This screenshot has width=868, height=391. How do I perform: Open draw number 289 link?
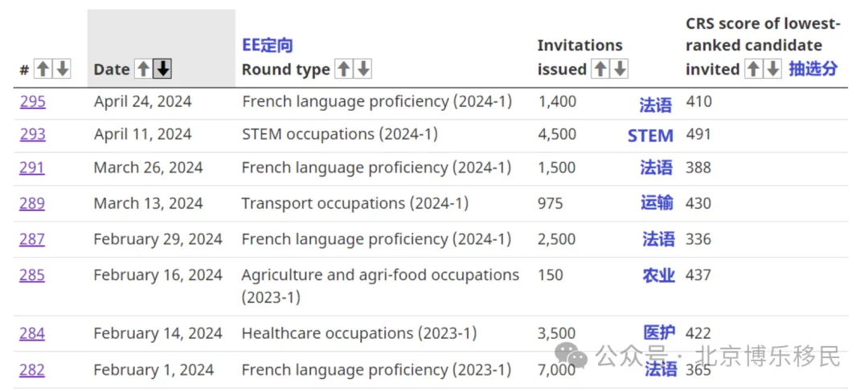32,203
